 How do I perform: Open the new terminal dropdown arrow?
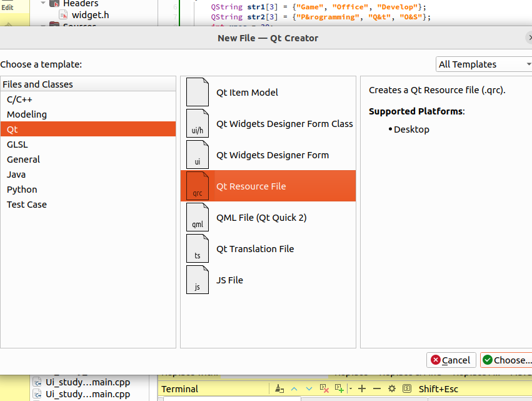point(351,388)
